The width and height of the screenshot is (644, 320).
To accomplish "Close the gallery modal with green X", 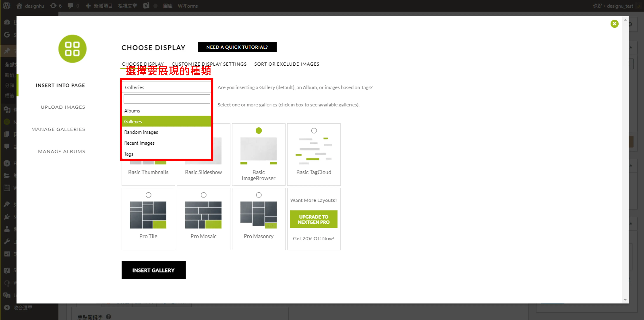I will coord(614,24).
